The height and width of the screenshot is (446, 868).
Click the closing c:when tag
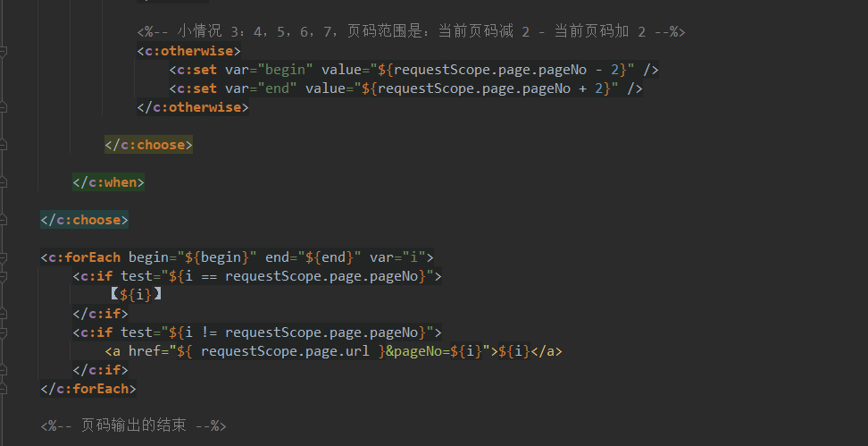point(108,182)
